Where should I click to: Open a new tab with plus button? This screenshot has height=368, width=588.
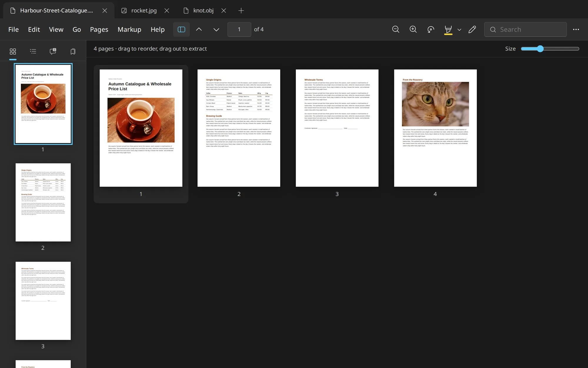tap(241, 11)
